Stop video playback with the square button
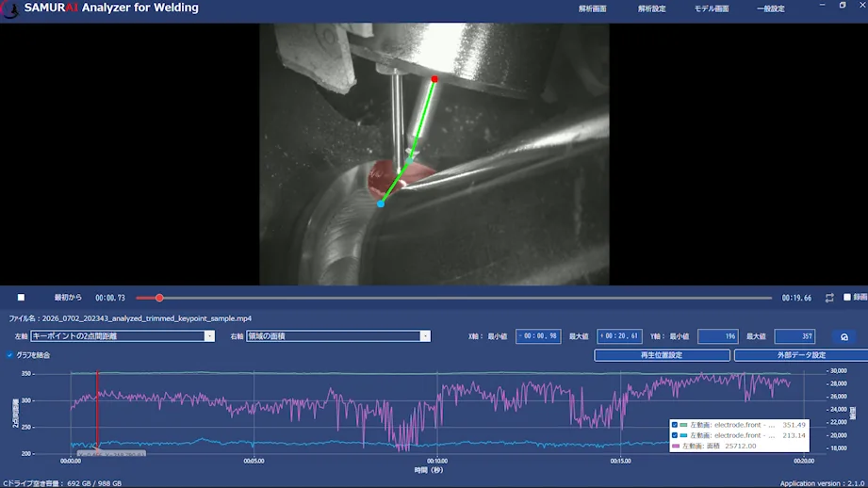868x488 pixels. tap(21, 297)
